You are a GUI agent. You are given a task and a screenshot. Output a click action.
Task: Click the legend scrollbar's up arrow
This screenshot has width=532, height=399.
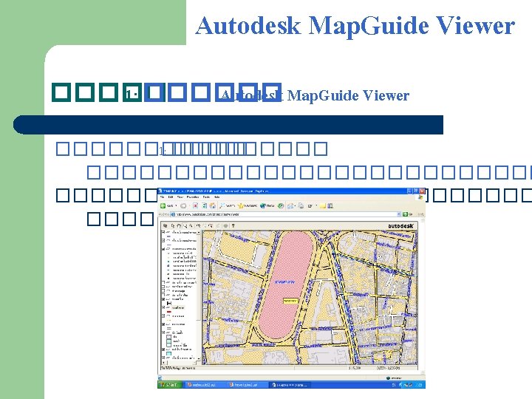199,233
